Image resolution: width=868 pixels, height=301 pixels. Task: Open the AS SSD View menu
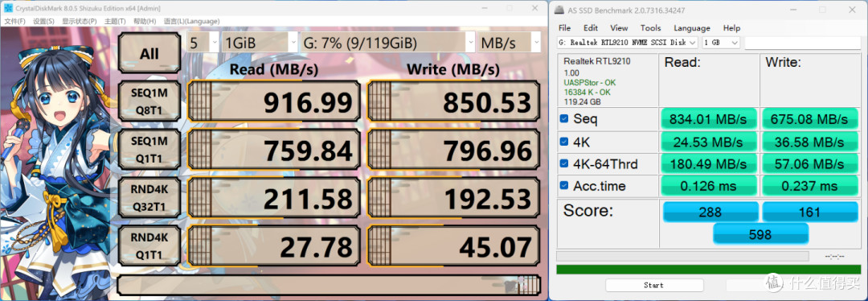[619, 27]
